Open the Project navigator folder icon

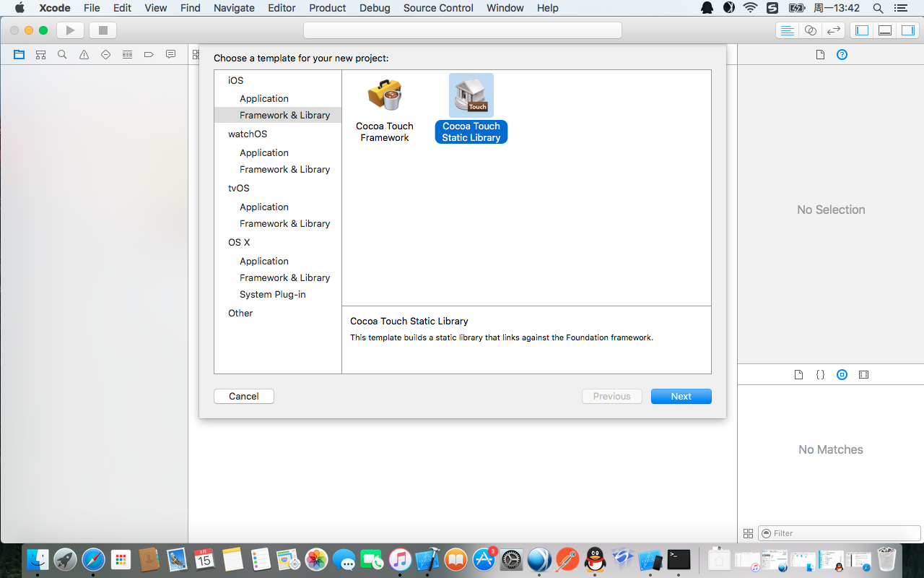[19, 54]
